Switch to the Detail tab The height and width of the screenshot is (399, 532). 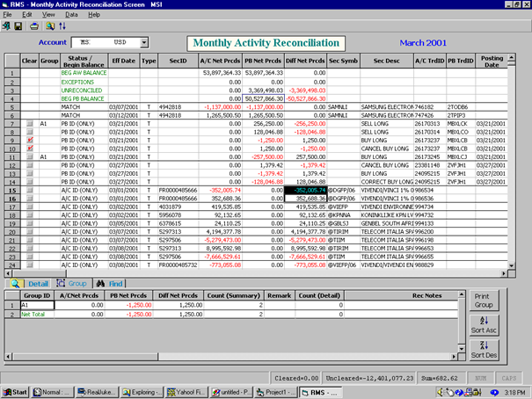click(38, 284)
